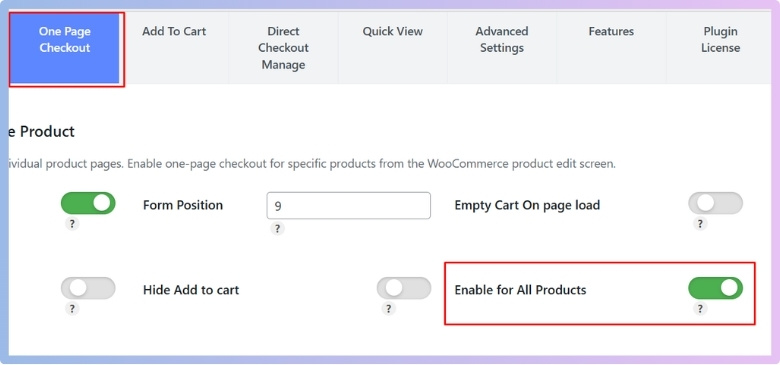Open help icon under Enable for All Products switch
This screenshot has height=365, width=780.
click(x=700, y=309)
